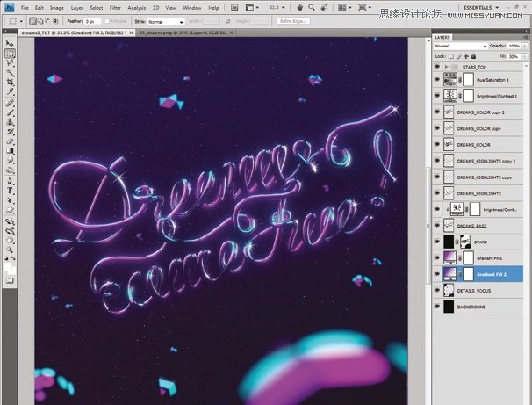Select the Gradient tool
532x405 pixels.
10,151
